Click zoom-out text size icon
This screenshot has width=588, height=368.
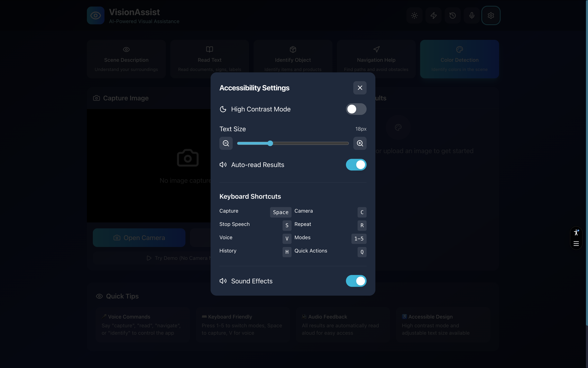(226, 143)
